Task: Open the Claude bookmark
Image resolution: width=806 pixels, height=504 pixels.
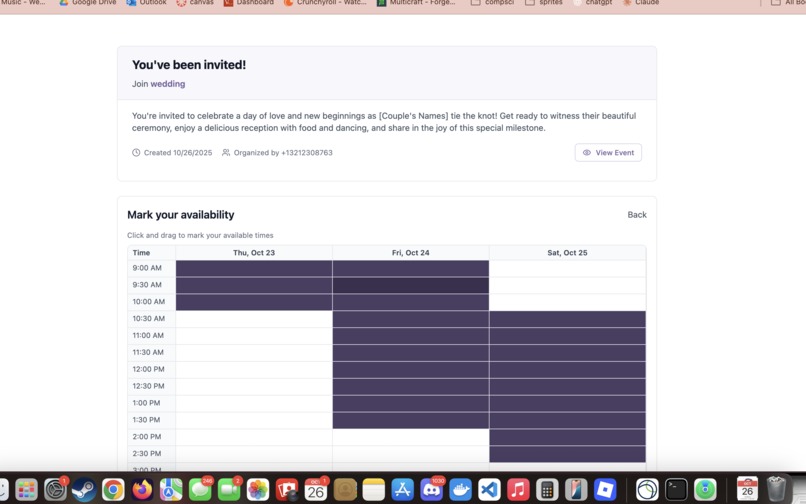Action: point(641,3)
